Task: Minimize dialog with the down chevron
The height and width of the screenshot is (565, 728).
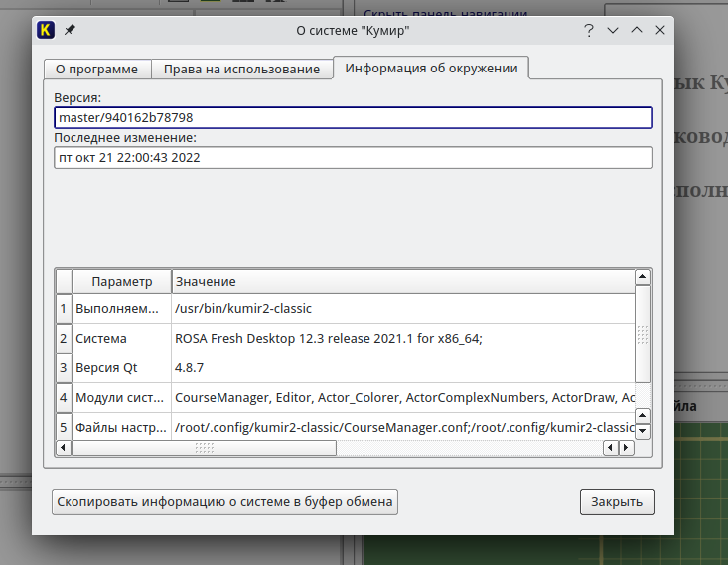Action: coord(613,30)
